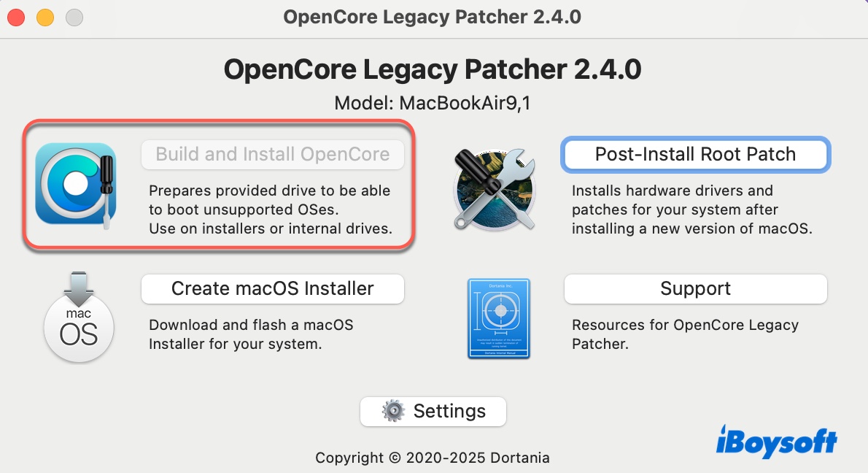Click the macOS installer download icon
868x473 pixels.
tap(79, 316)
